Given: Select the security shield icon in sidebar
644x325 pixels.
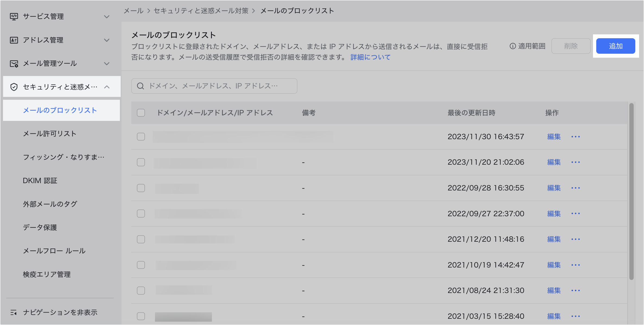Looking at the screenshot, I should click(x=14, y=87).
